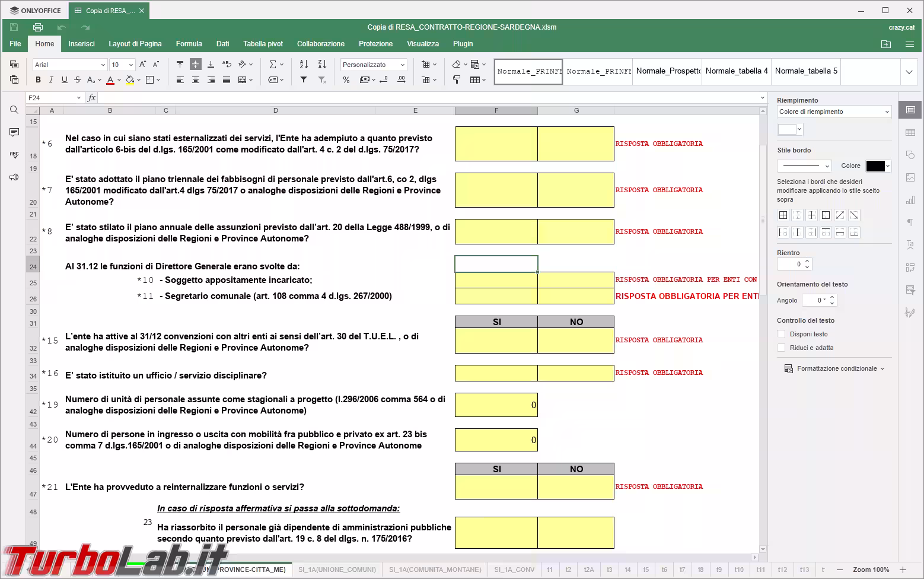Viewport: 924px width, 579px height.
Task: Increase the font size with the A icon
Action: pos(143,65)
